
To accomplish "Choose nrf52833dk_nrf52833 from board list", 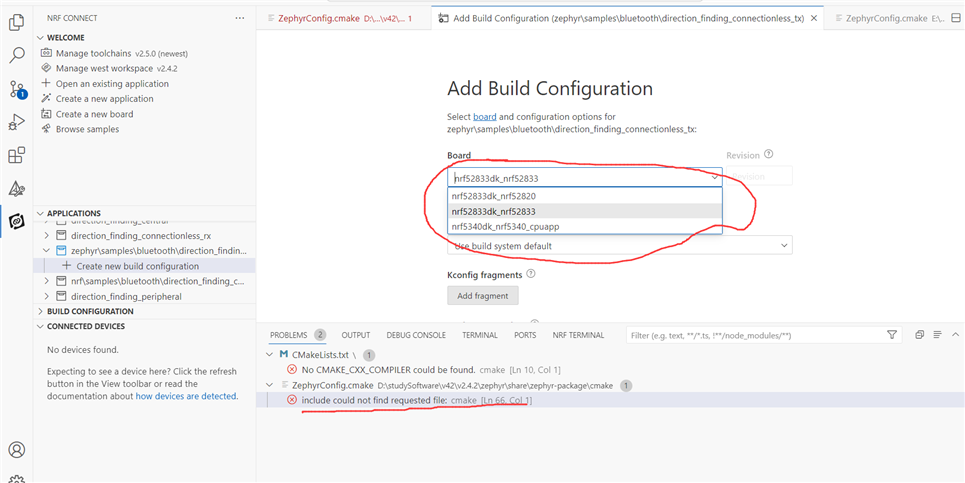I will point(585,211).
